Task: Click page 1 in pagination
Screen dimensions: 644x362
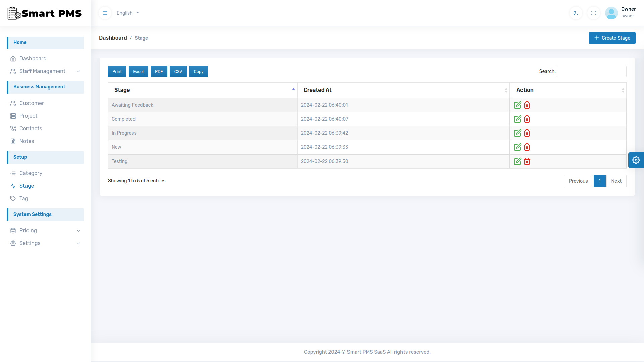Action: pyautogui.click(x=599, y=181)
